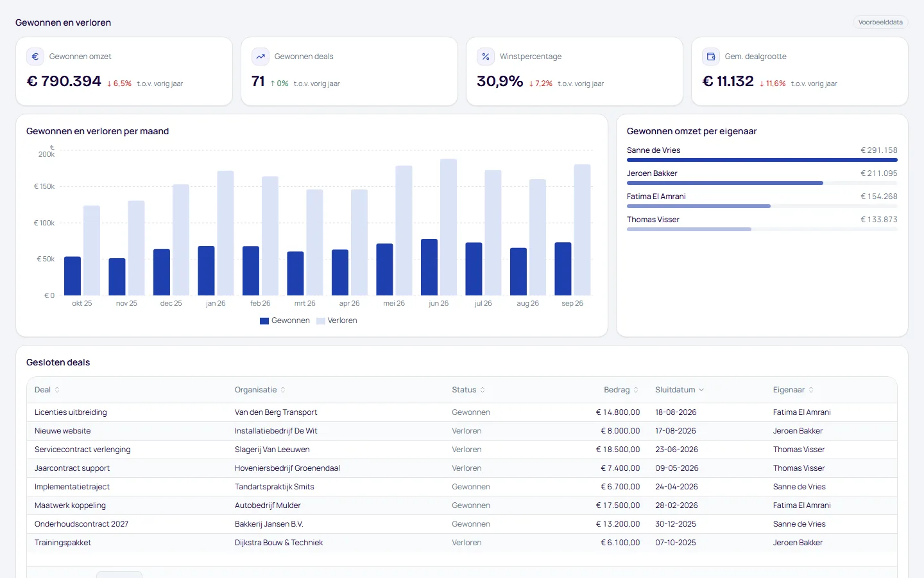Click the percent icon on Winstpercentage card
Screen dimensions: 924x578
[x=486, y=57]
